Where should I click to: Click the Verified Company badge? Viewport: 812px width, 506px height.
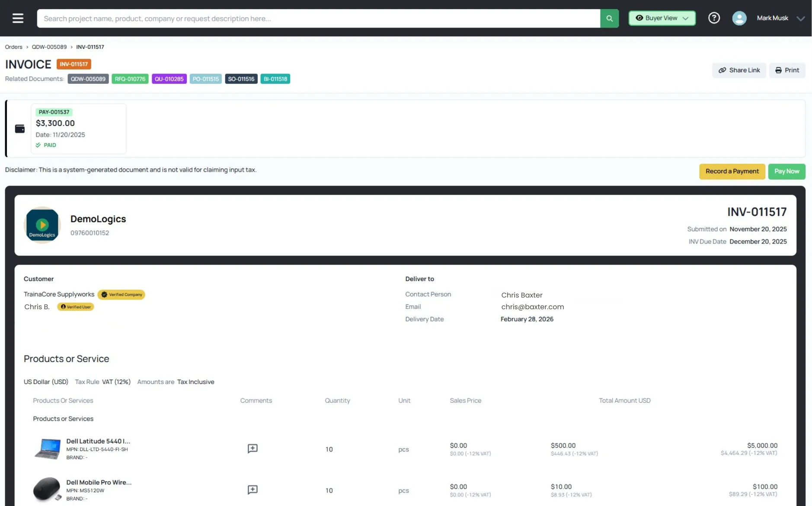pos(121,295)
